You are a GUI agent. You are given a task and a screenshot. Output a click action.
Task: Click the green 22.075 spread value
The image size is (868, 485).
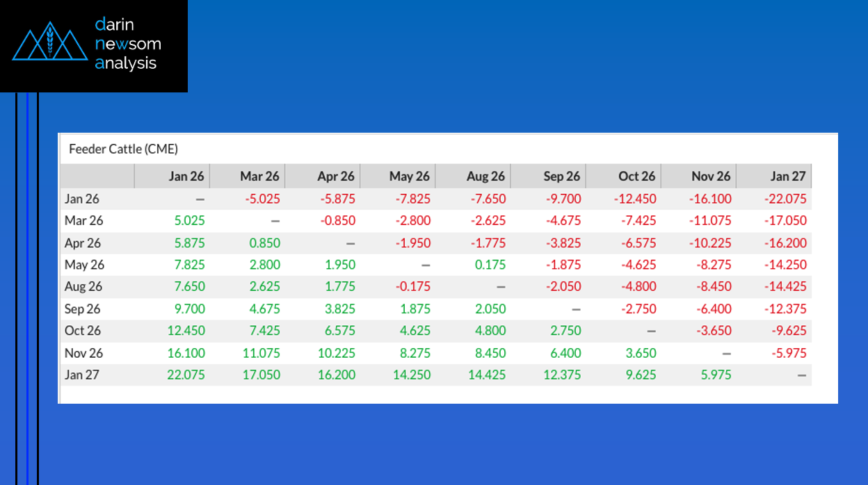186,375
